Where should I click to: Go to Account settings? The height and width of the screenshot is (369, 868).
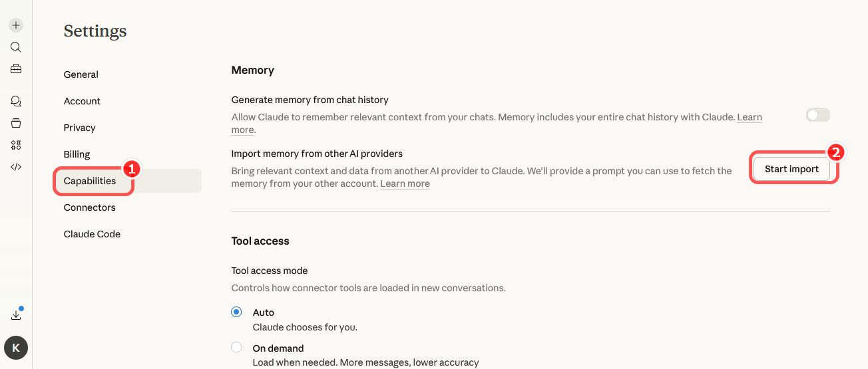pyautogui.click(x=82, y=101)
